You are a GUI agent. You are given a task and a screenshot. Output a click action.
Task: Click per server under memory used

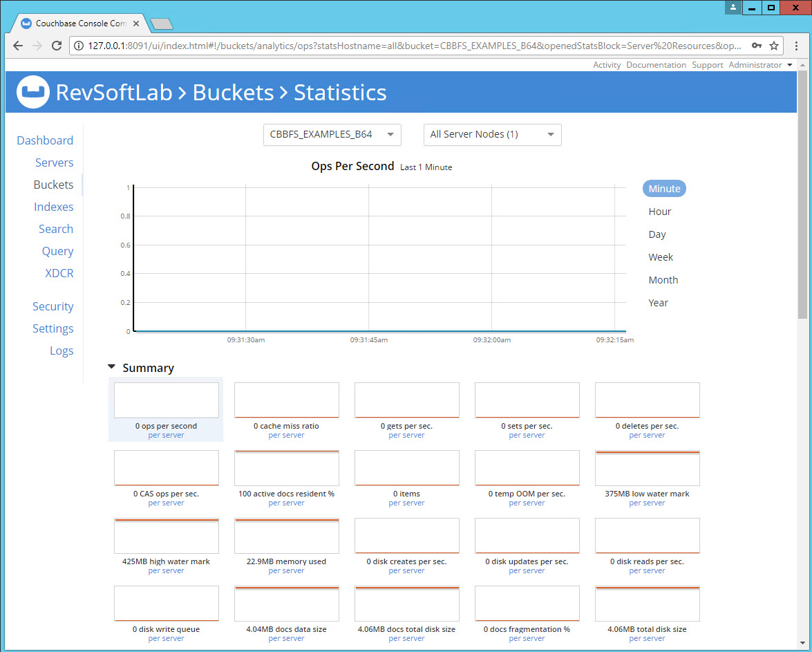pos(286,570)
